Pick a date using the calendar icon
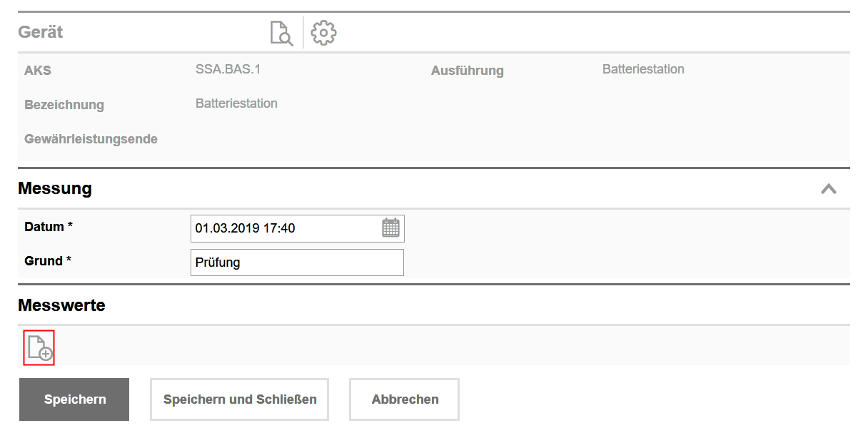 [x=392, y=228]
